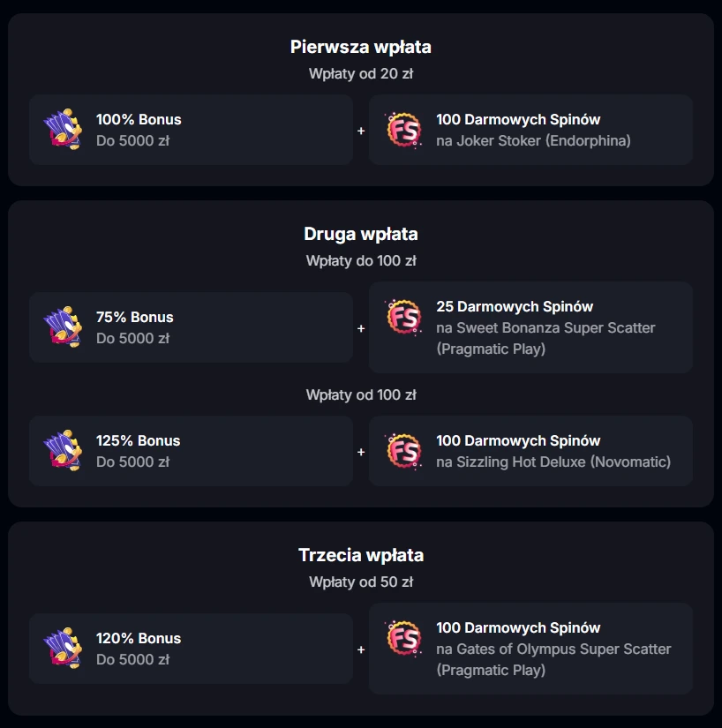Pick the Gates of Olympus free spins card
This screenshot has width=722, height=728.
tap(530, 649)
